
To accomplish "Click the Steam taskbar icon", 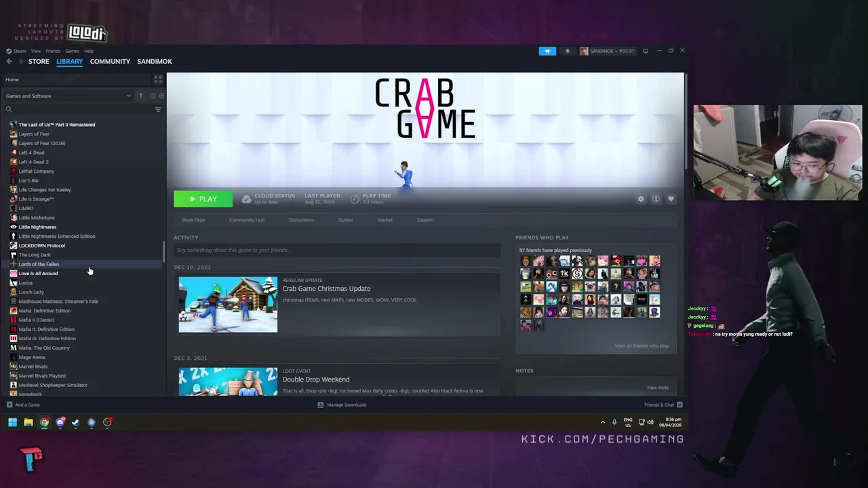I will tap(75, 422).
